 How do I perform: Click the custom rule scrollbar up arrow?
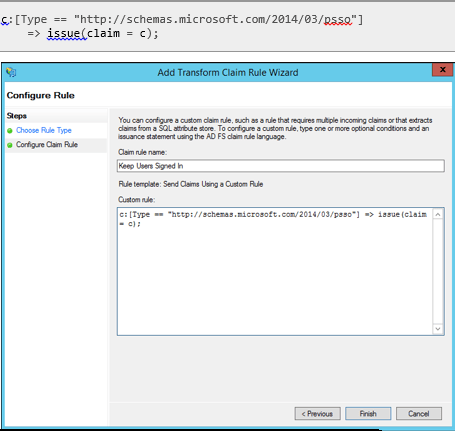(438, 215)
